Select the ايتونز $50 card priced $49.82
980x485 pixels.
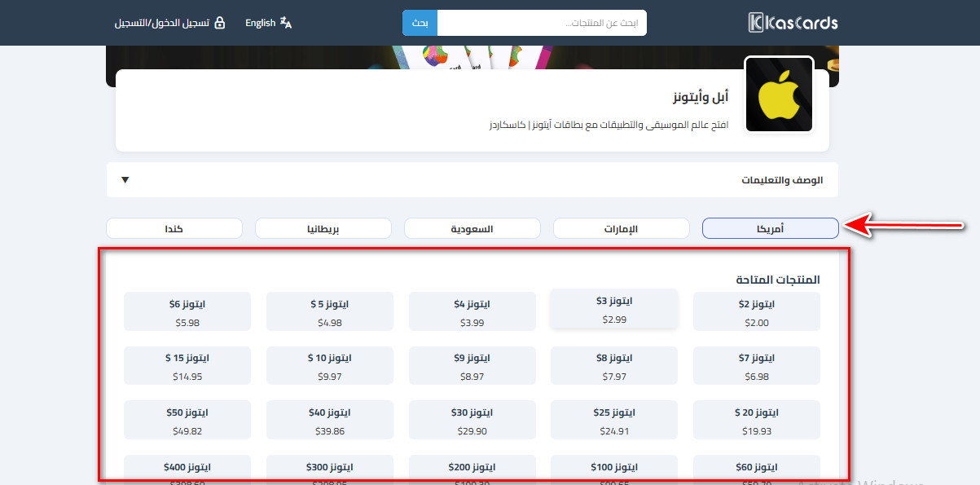coord(187,419)
